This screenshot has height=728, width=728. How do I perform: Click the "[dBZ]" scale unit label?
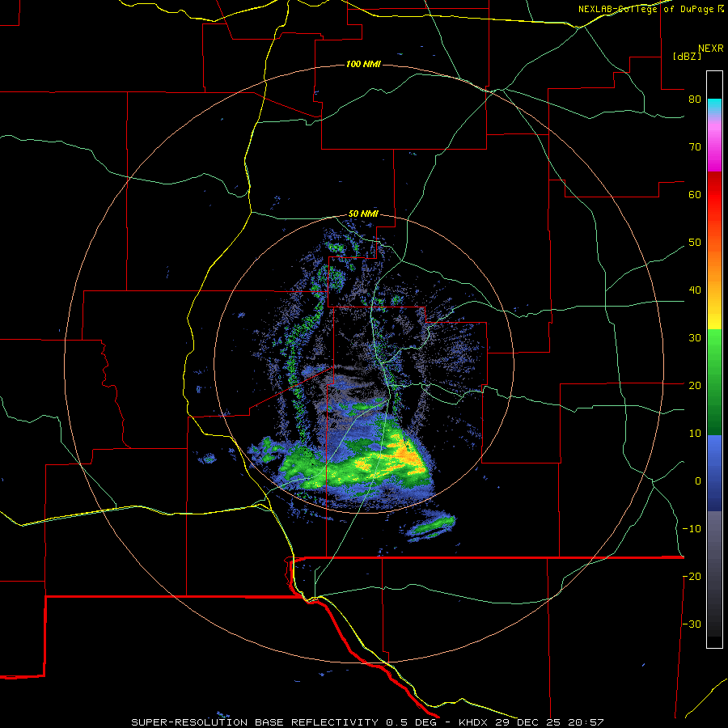(x=687, y=56)
